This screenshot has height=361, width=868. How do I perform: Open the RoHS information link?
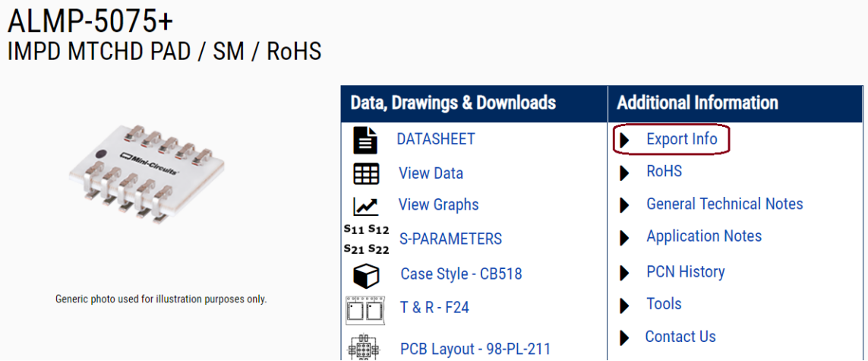point(664,171)
